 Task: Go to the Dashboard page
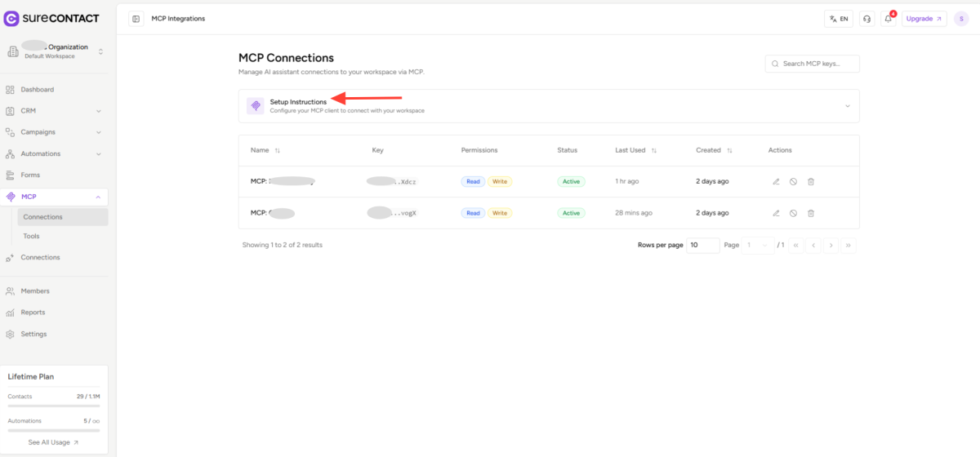[37, 90]
